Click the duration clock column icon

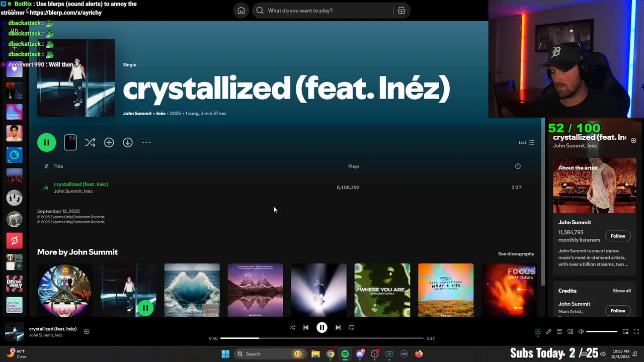(518, 166)
